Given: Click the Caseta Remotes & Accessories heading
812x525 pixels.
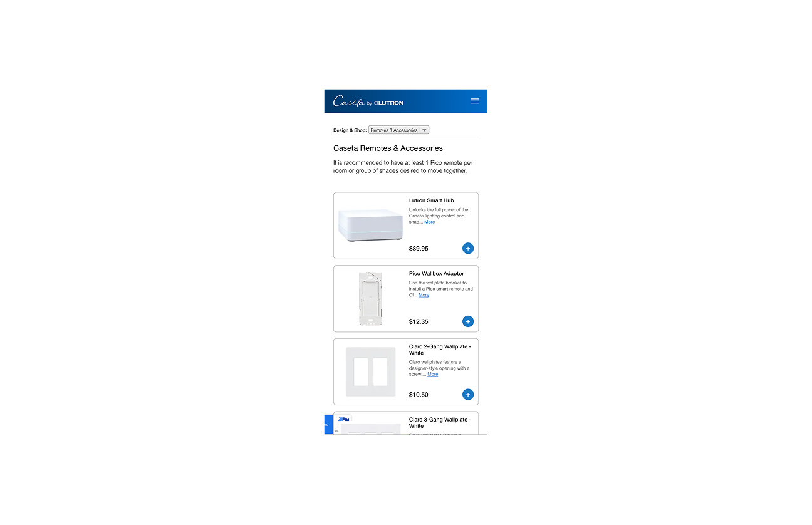Looking at the screenshot, I should (x=388, y=148).
